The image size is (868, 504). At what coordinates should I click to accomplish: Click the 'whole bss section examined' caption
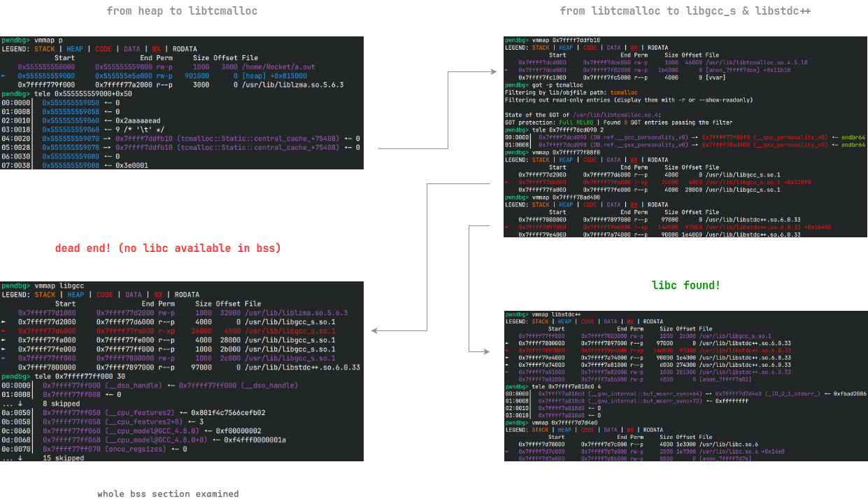[168, 493]
